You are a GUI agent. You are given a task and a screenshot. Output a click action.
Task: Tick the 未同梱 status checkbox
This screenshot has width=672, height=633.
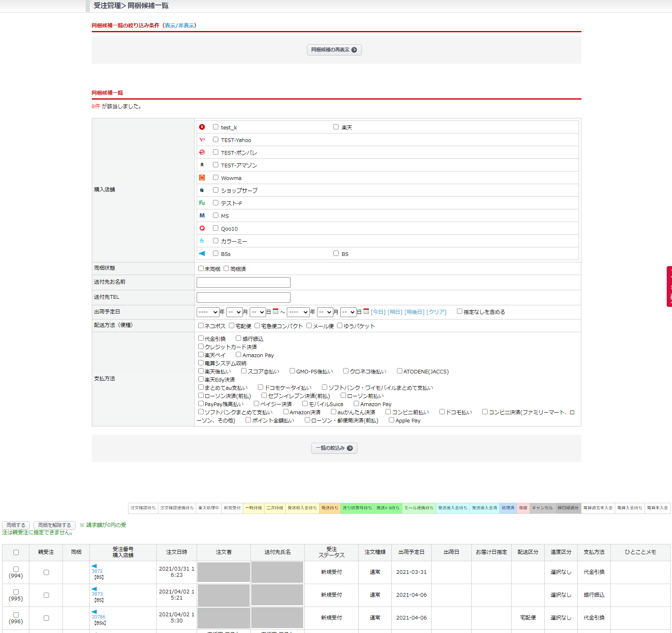click(x=201, y=269)
